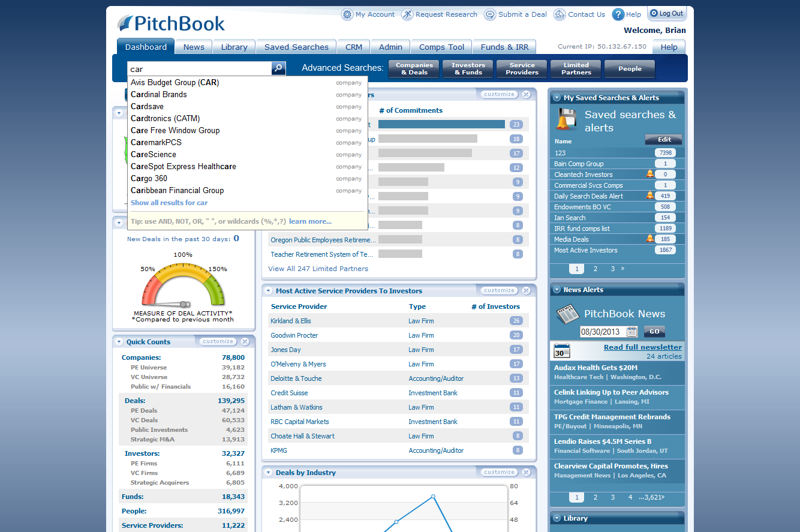Collapse the News Alerts panel
The width and height of the screenshot is (800, 532).
pyautogui.click(x=557, y=290)
